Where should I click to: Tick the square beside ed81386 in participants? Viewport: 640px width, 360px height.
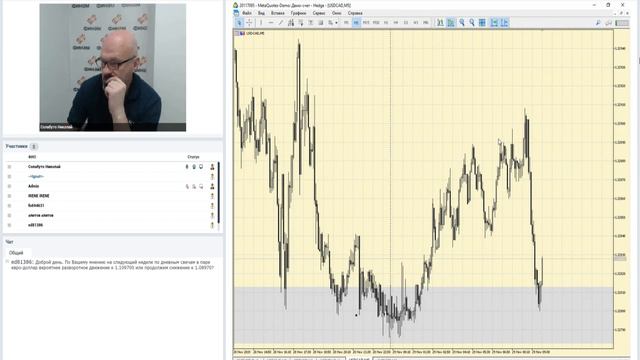pos(9,225)
